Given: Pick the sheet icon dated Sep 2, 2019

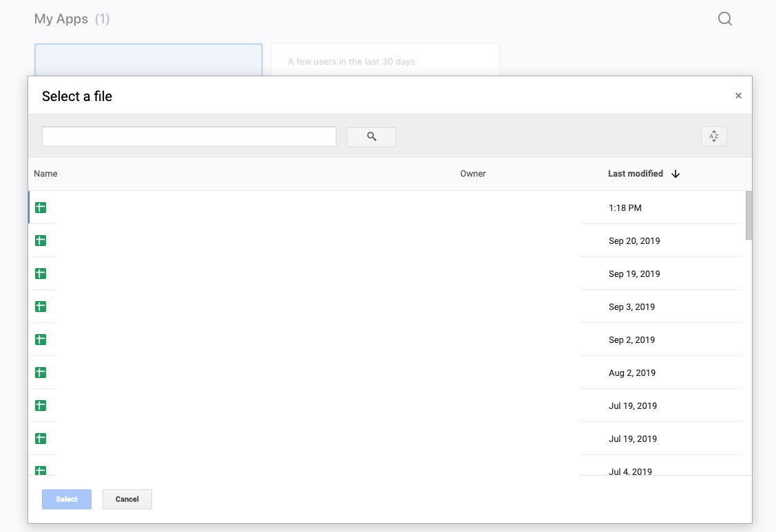Looking at the screenshot, I should [41, 340].
